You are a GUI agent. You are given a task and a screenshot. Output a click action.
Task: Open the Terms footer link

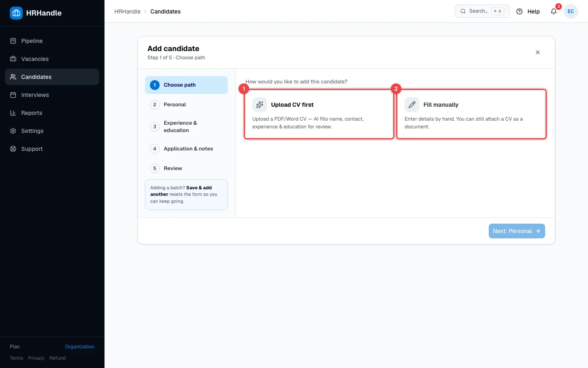[x=16, y=358]
